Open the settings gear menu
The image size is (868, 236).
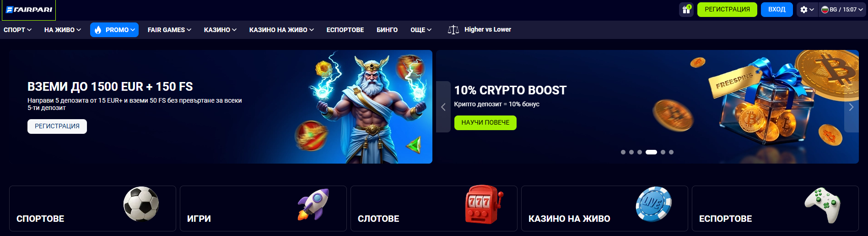coord(807,10)
